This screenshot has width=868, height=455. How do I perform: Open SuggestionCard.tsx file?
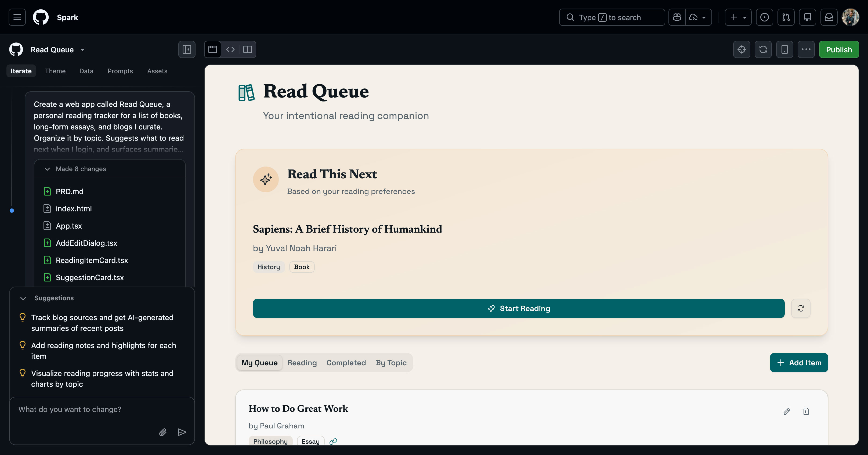[x=90, y=277]
